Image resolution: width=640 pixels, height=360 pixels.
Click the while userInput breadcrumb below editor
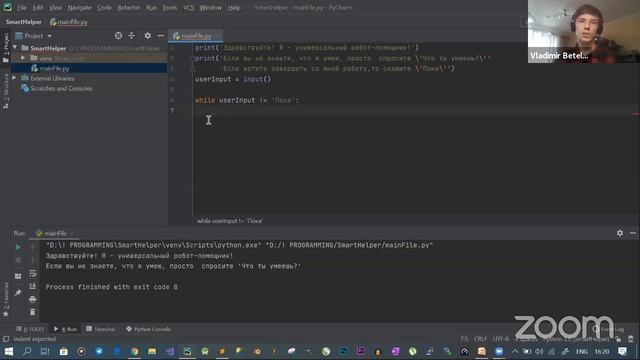tap(230, 221)
